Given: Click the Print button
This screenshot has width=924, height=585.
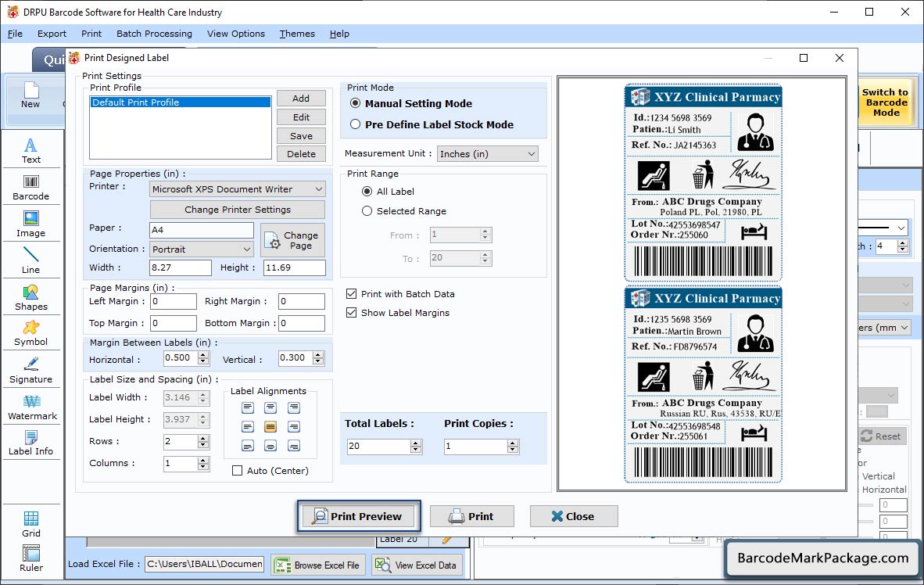Looking at the screenshot, I should pyautogui.click(x=472, y=516).
